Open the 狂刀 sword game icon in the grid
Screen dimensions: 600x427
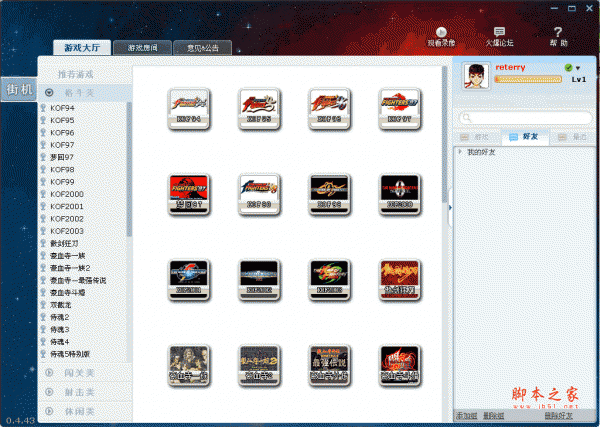coord(399,280)
